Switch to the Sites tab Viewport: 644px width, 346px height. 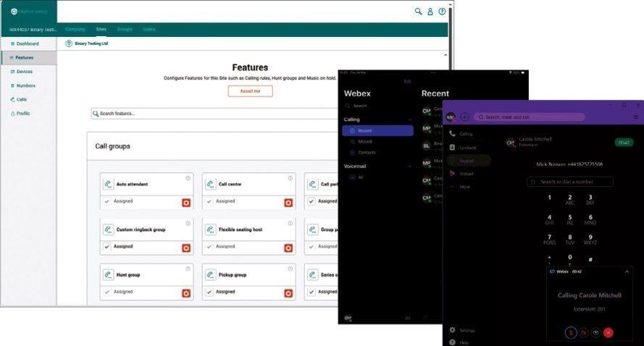(x=101, y=30)
